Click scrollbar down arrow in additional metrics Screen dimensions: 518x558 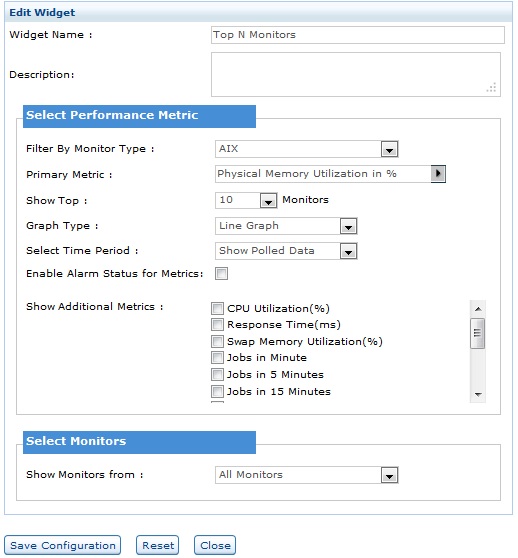click(478, 394)
